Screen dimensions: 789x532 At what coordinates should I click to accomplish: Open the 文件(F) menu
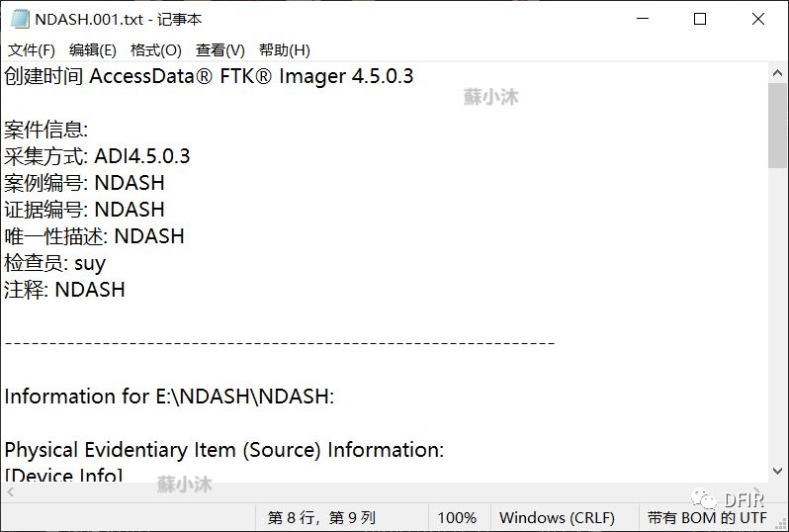32,50
